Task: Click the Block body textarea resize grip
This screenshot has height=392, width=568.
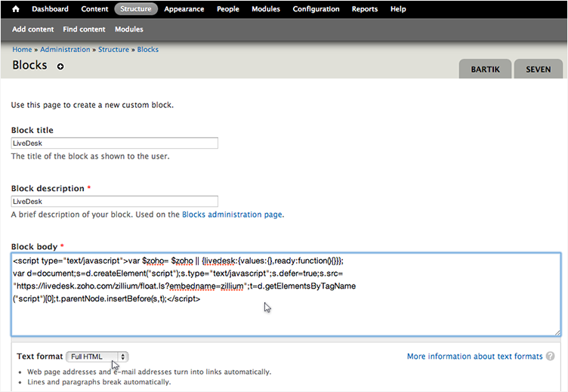Action: click(x=557, y=332)
